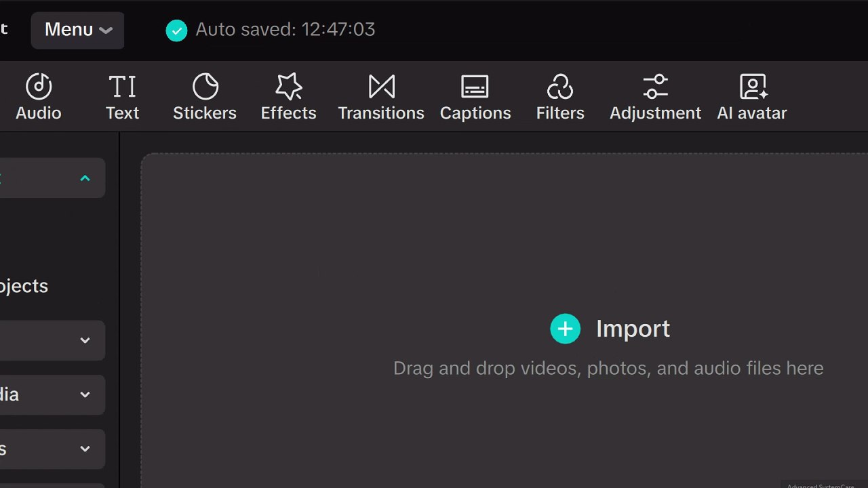Switch to the Adjustment tab
Image resolution: width=868 pixels, height=488 pixels.
click(655, 98)
